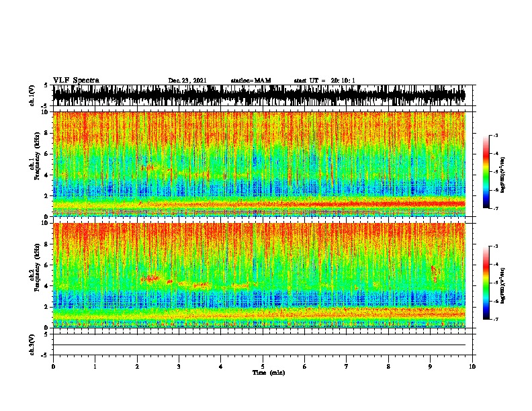Click the upper colorbar log(PSD) label

pos(503,175)
